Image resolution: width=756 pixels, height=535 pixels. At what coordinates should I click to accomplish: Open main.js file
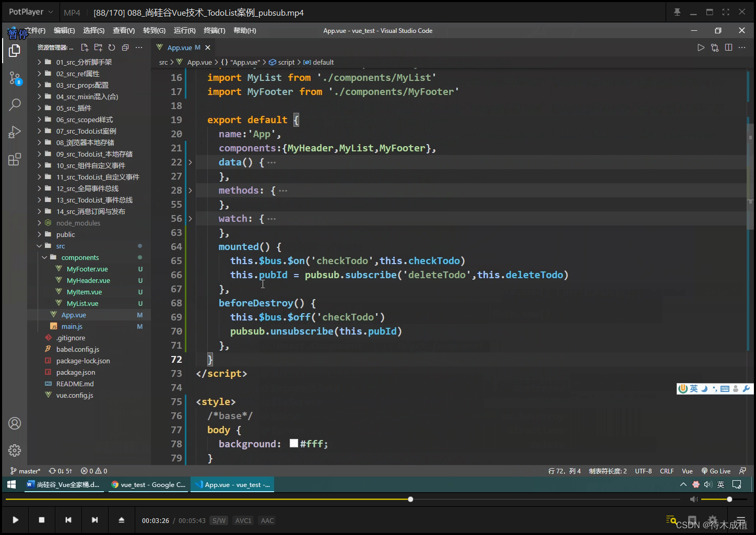(x=72, y=326)
